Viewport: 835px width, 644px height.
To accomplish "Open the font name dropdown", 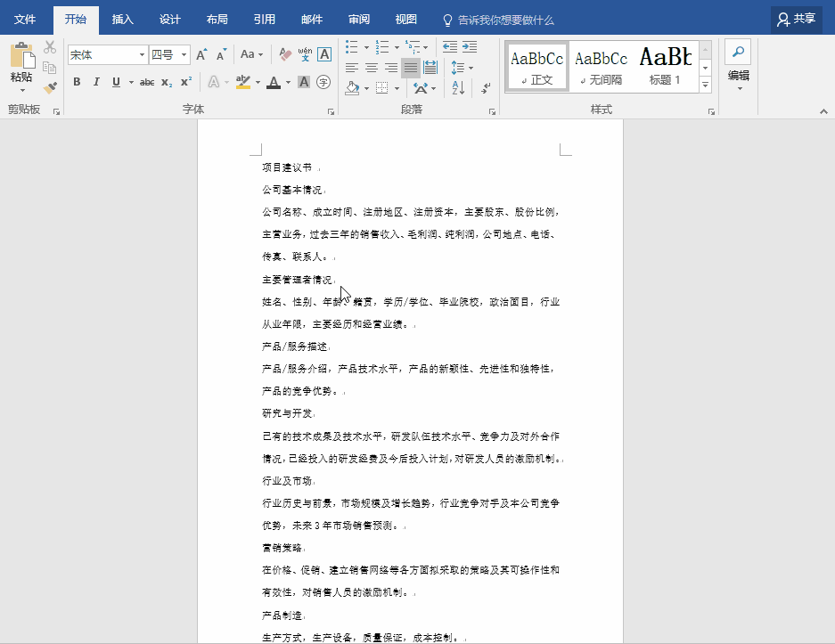I will 143,54.
